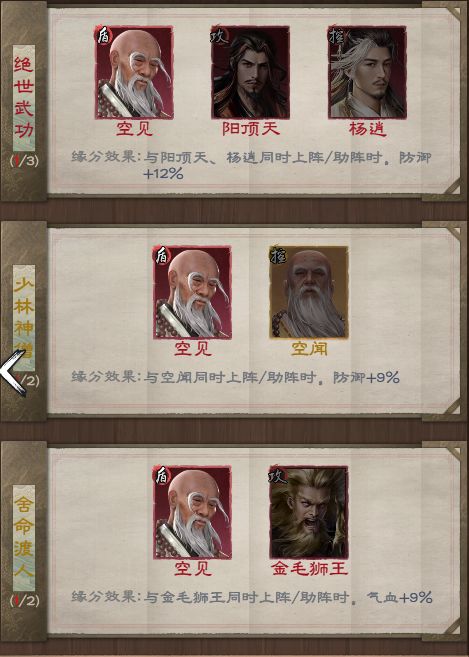Click the 攻 badge on 金毛狮王 portrait
The image size is (469, 657).
(278, 476)
